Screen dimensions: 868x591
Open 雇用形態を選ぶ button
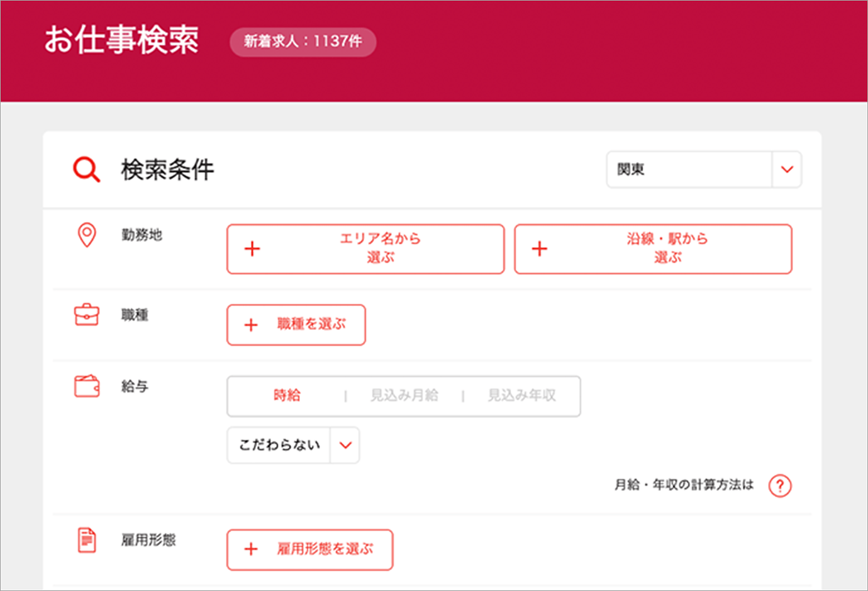pos(310,550)
